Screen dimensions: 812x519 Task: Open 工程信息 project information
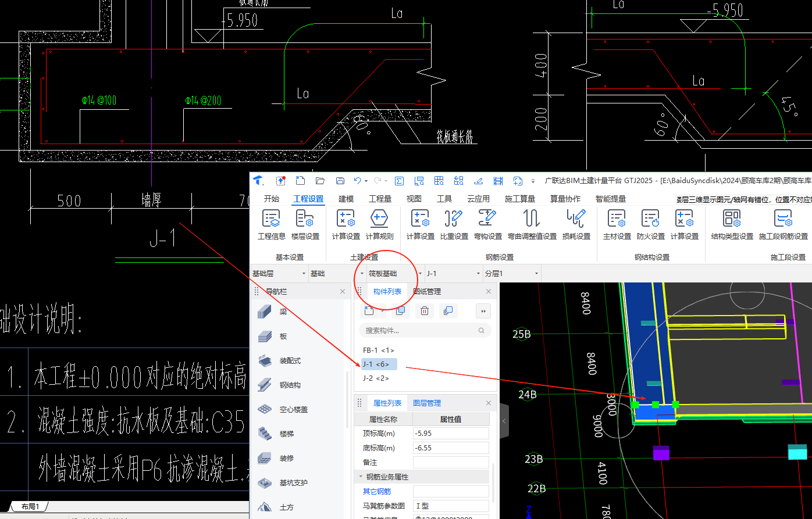pos(272,225)
